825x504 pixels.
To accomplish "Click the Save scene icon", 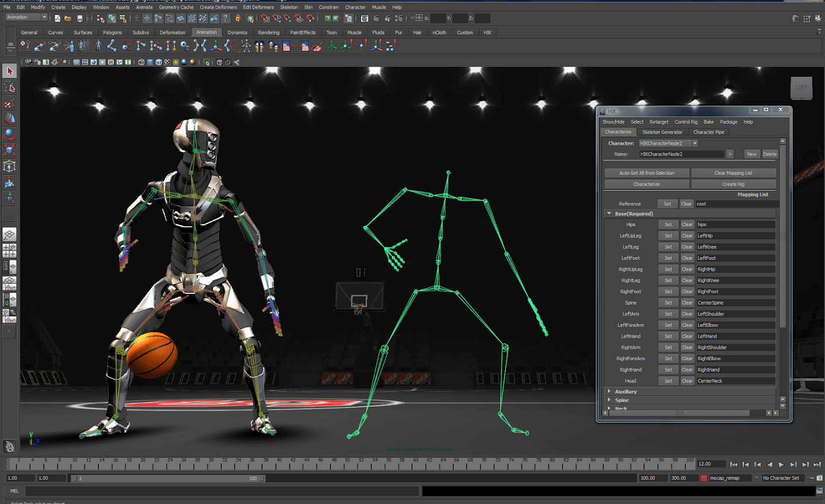I will (80, 18).
